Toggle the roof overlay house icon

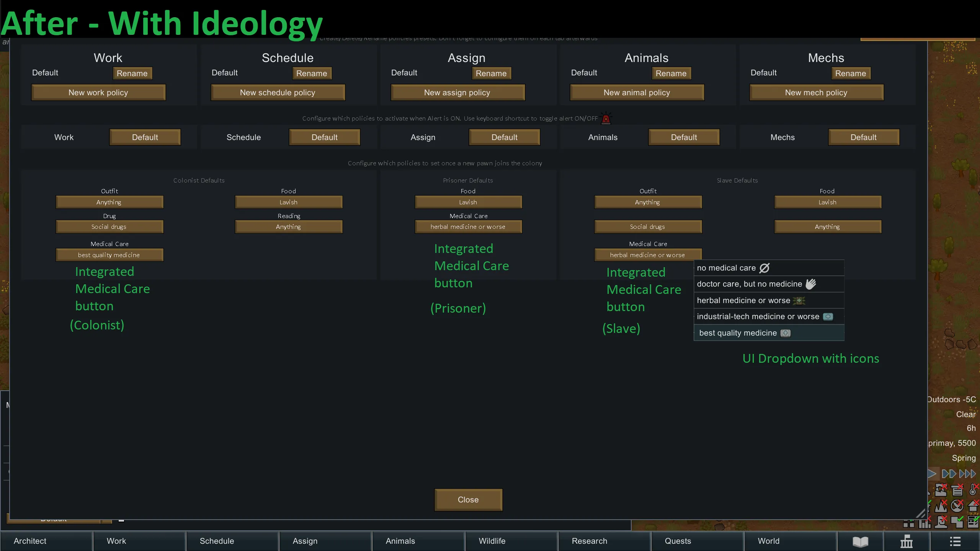(x=973, y=506)
